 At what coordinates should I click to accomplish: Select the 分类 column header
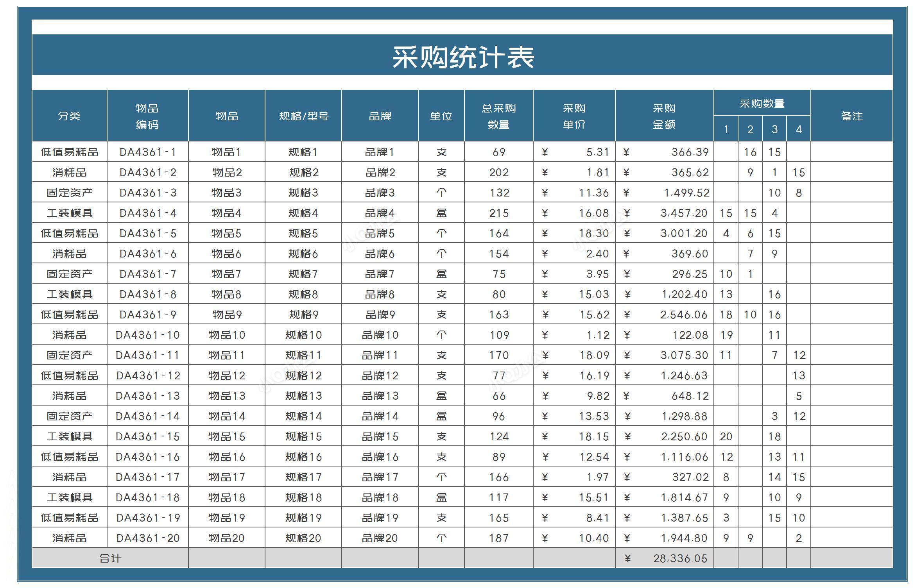point(70,116)
